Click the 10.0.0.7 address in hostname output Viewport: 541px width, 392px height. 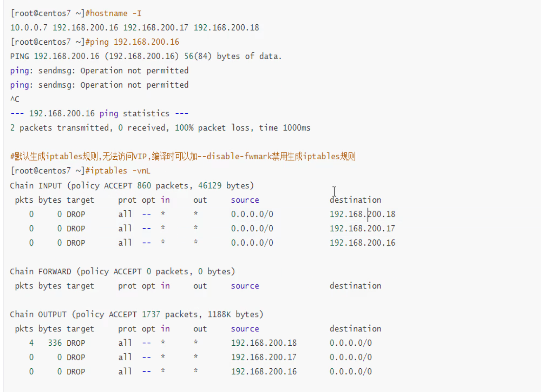coord(29,28)
